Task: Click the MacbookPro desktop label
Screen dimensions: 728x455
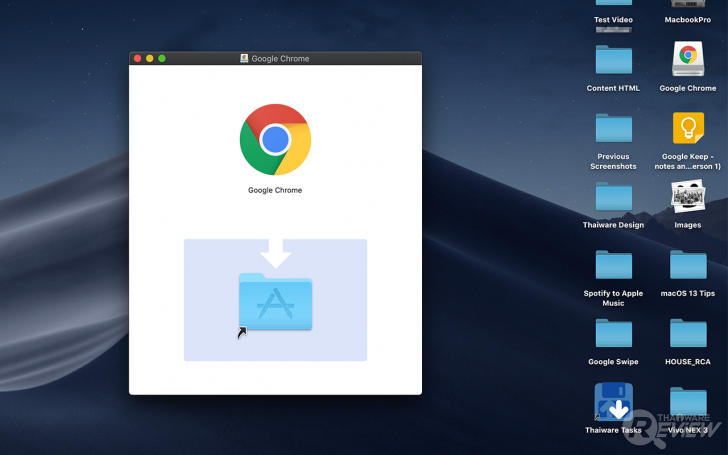Action: (x=688, y=20)
